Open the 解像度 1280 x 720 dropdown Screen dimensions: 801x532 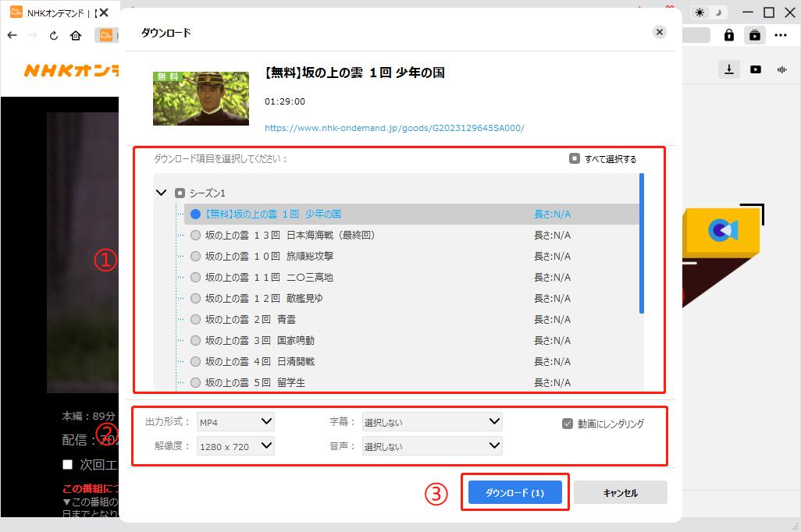tap(235, 445)
